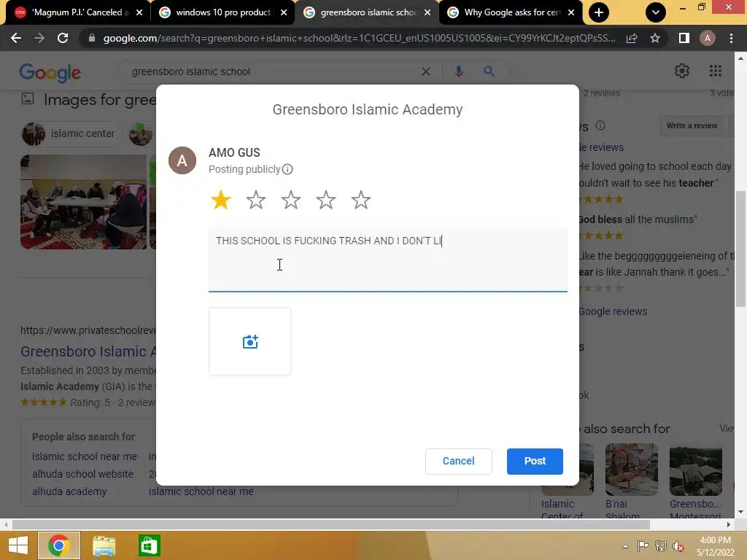Click the Post button
Image resolution: width=747 pixels, height=560 pixels.
click(x=535, y=461)
